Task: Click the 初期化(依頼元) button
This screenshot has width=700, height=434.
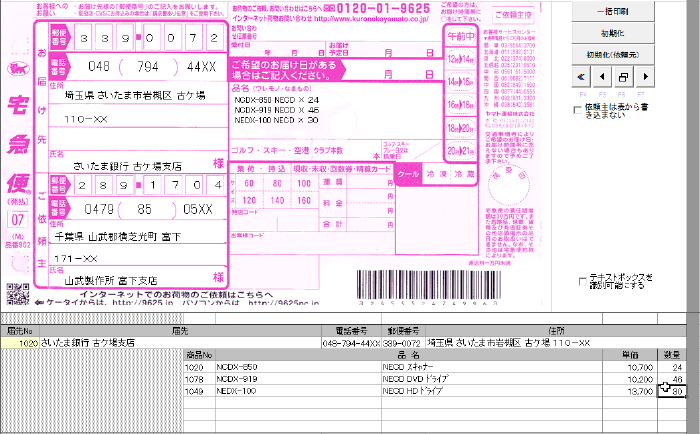Action: click(x=613, y=54)
